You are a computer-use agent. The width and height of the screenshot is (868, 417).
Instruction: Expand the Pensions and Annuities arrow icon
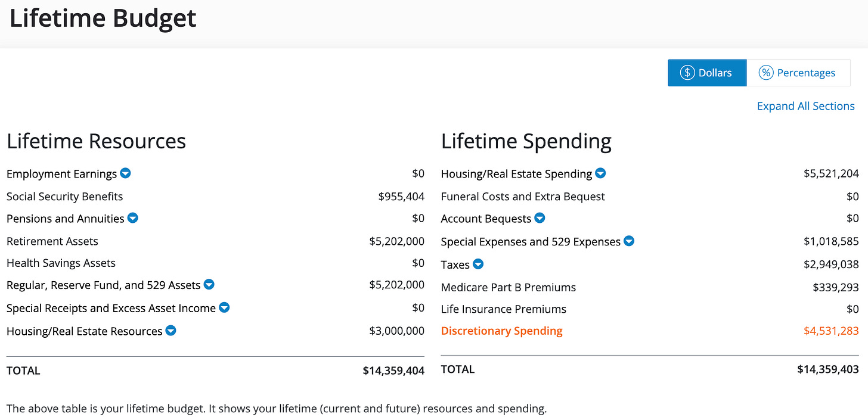pos(133,218)
